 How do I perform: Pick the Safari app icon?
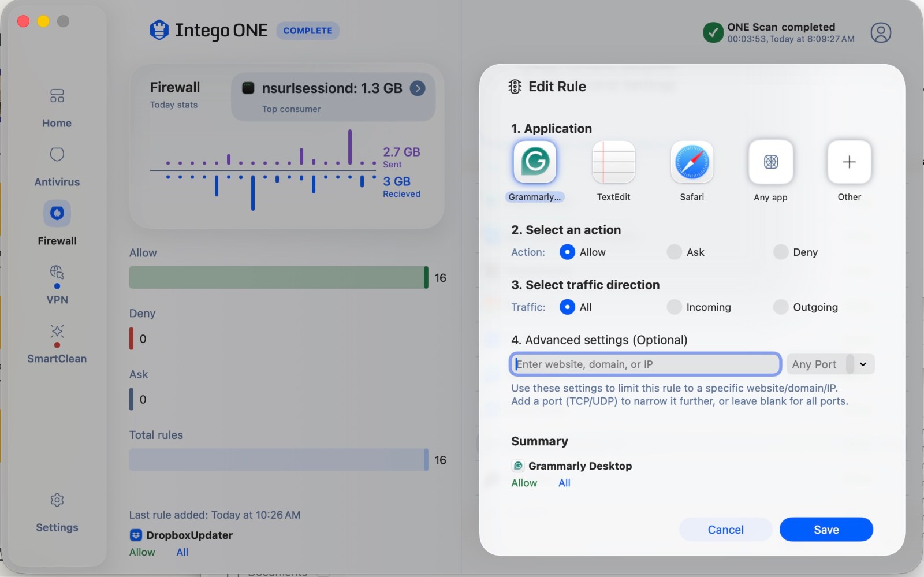[x=692, y=162]
